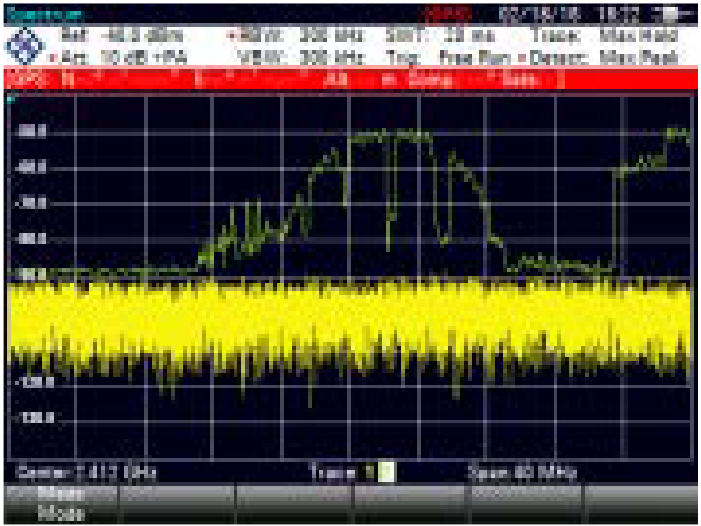This screenshot has height=526, width=701.
Task: Click the Rohde & Schwarz logo icon
Action: pyautogui.click(x=25, y=46)
